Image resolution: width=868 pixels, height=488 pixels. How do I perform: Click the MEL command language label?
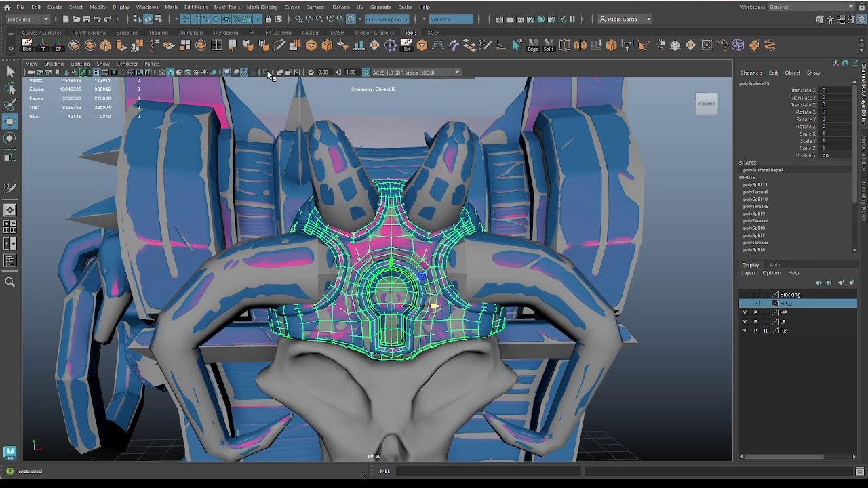(x=385, y=471)
